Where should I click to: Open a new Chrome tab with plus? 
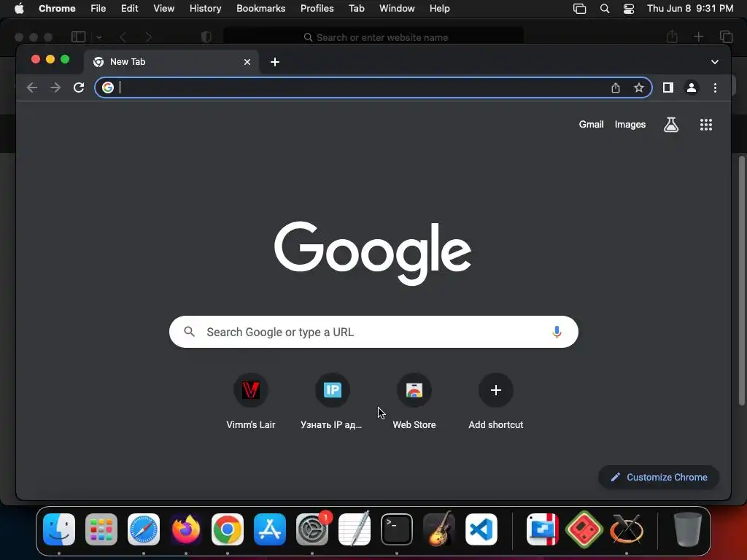[275, 62]
